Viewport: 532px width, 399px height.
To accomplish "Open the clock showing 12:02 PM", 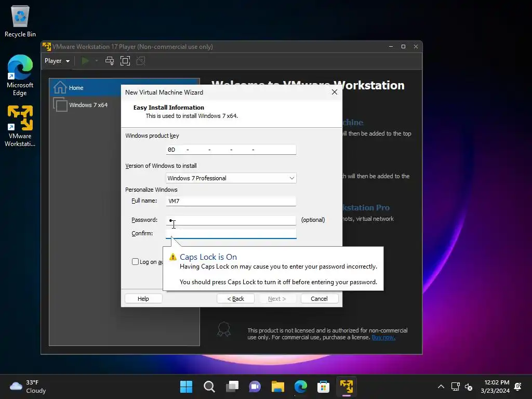I will pos(495,387).
